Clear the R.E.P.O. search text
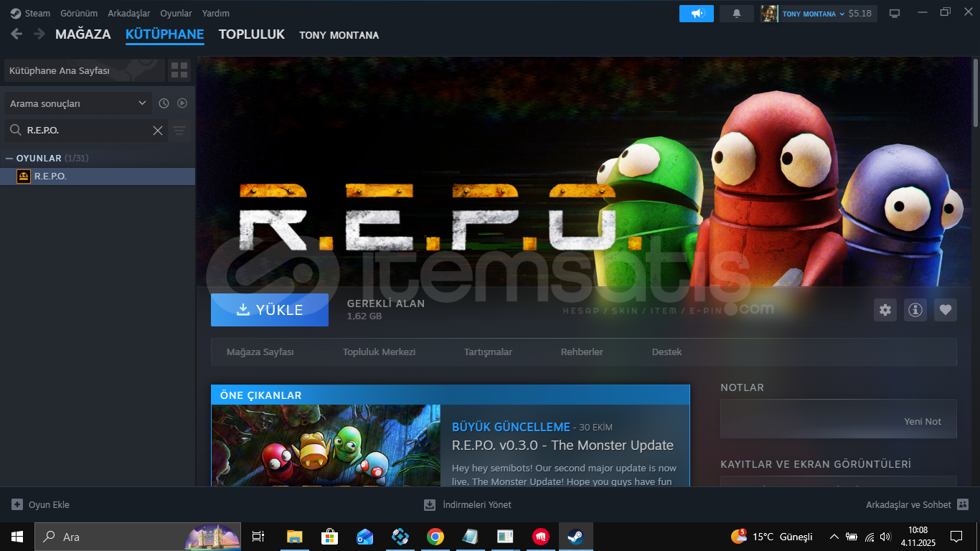Viewport: 980px width, 551px height. click(158, 131)
